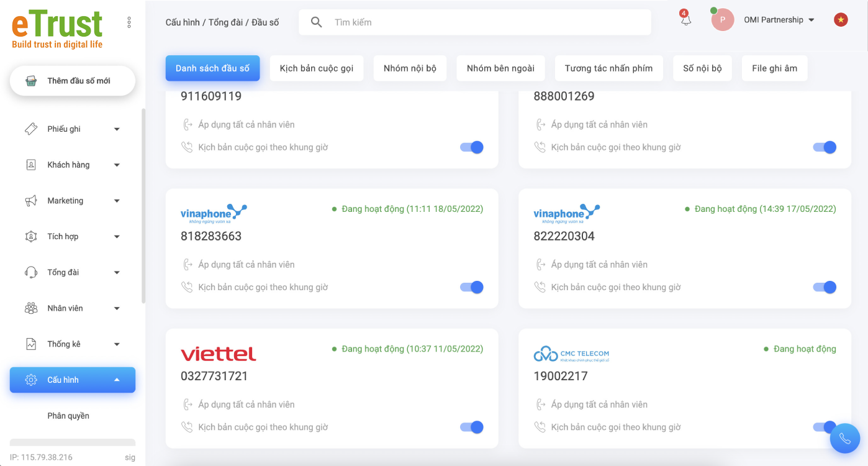Screen dimensions: 868x466
Task: Expand the Khách hàng sidebar menu arrow
Action: tap(117, 165)
